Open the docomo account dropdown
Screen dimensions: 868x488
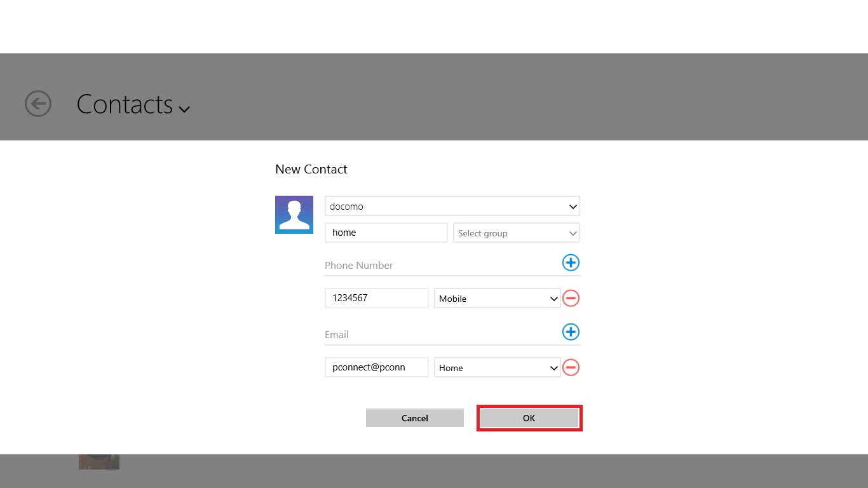452,207
